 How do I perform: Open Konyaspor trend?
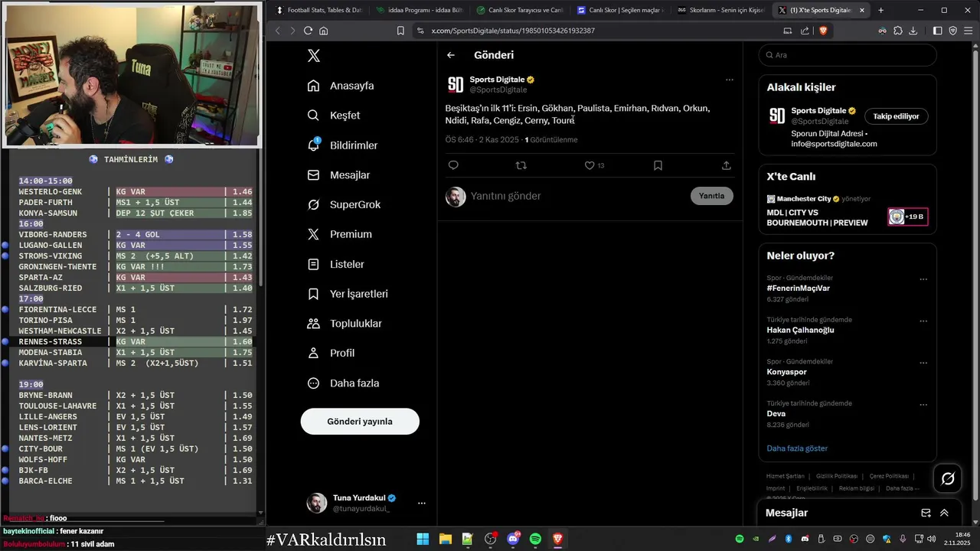[x=786, y=372]
